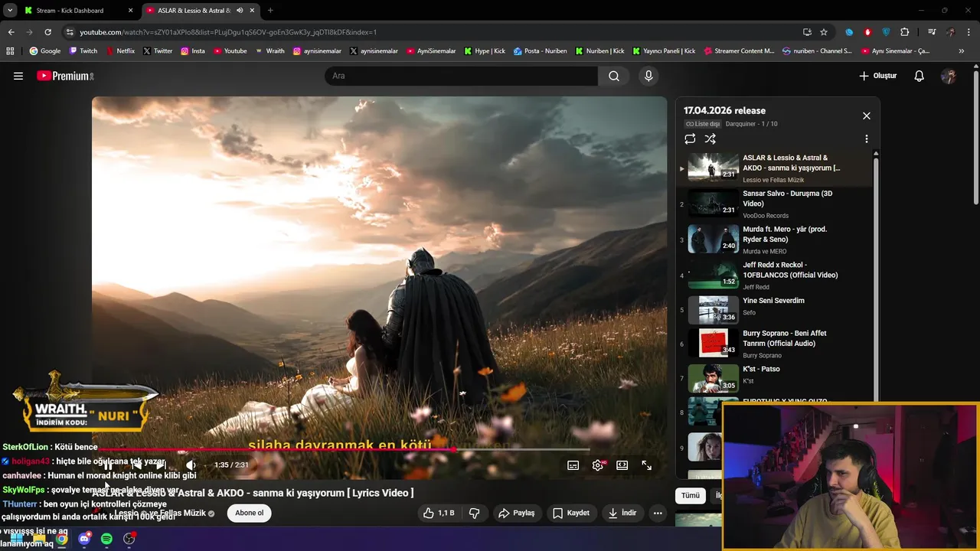Select the Tümü filter chip

click(691, 495)
